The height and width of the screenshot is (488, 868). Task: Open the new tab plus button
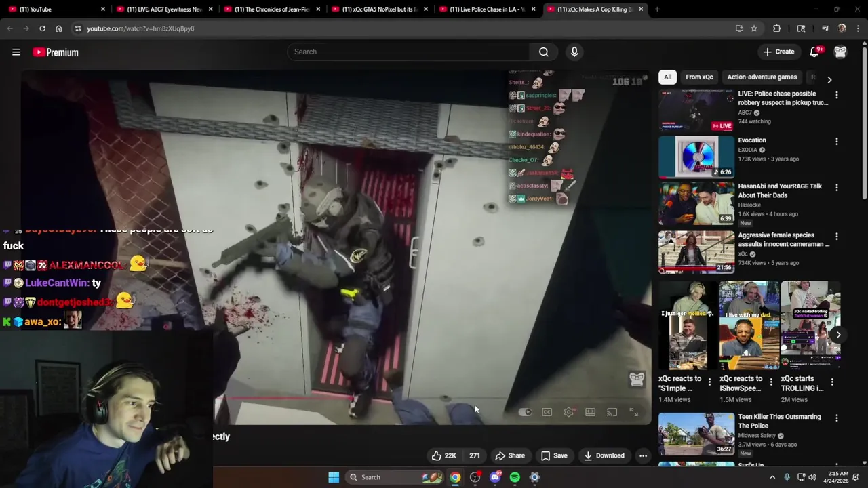pos(656,9)
